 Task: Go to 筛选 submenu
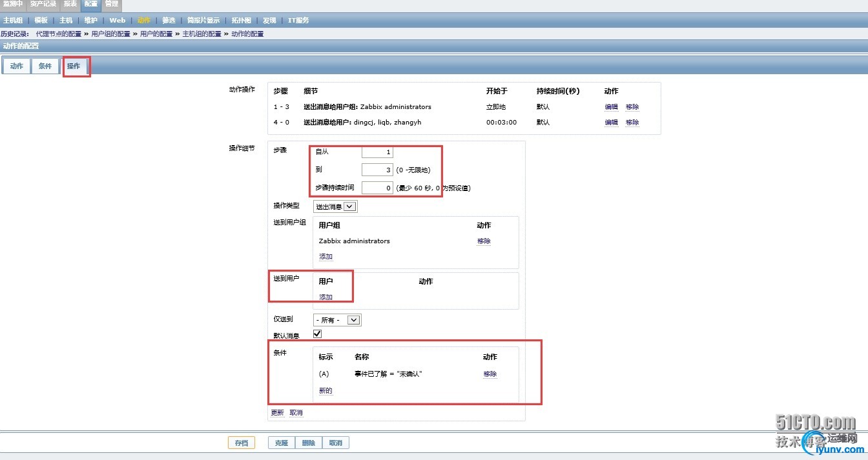tap(169, 21)
